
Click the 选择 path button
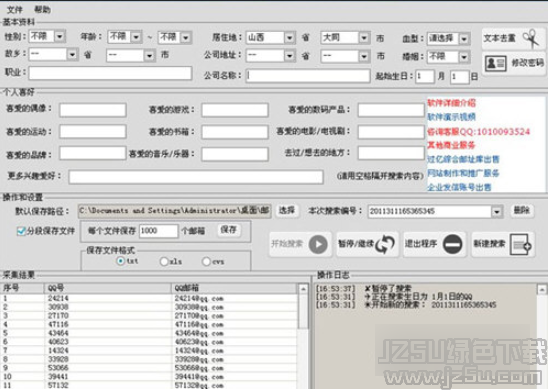point(287,211)
